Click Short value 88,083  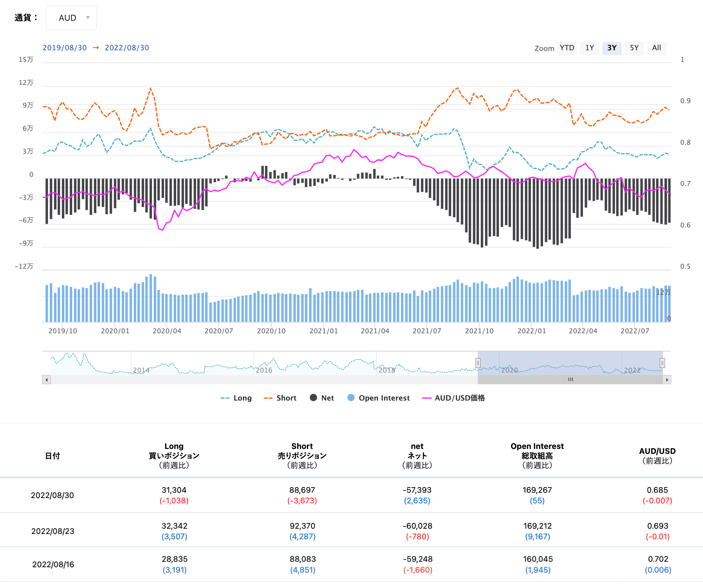point(302,559)
